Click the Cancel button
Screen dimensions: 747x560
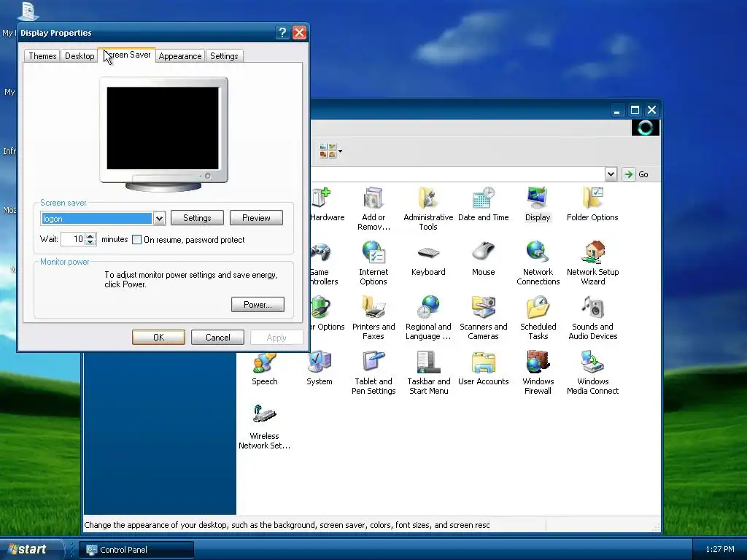coord(217,338)
